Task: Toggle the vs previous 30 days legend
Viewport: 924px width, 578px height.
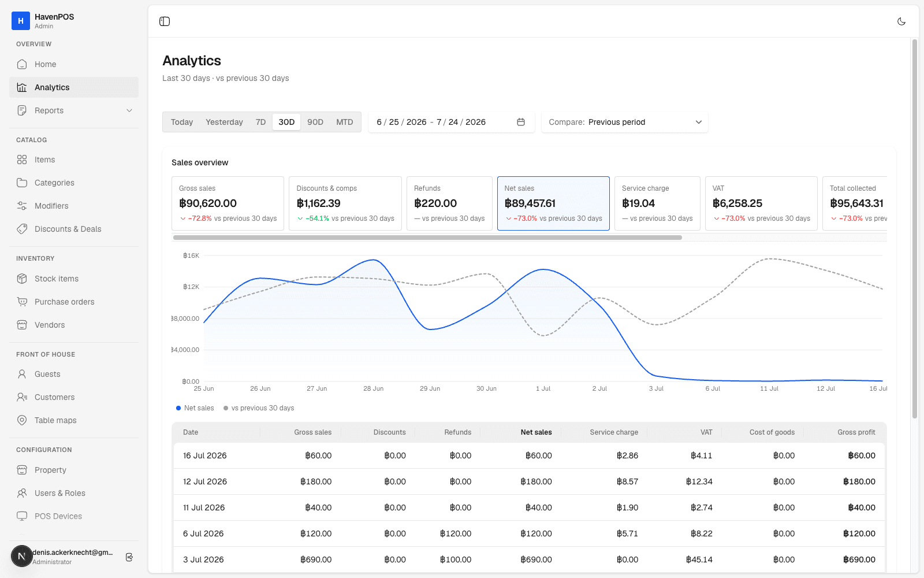Action: [259, 408]
